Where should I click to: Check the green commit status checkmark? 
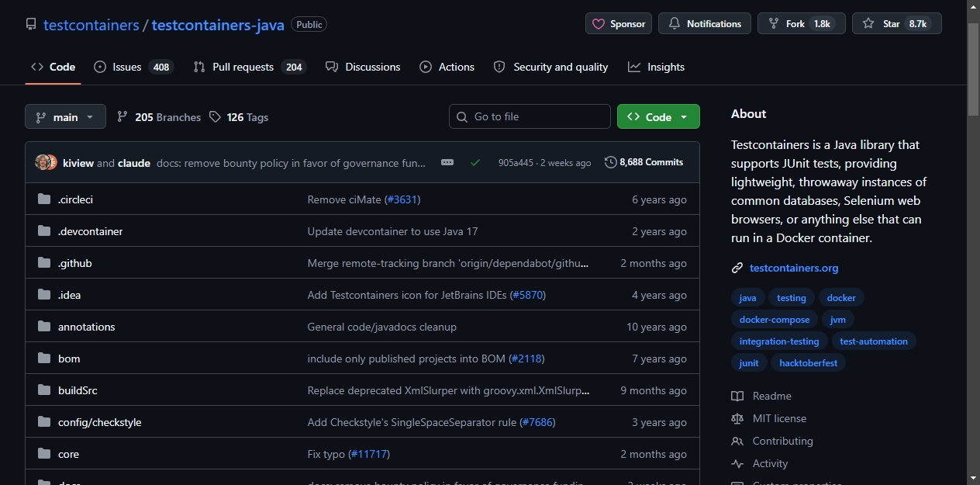pos(475,162)
